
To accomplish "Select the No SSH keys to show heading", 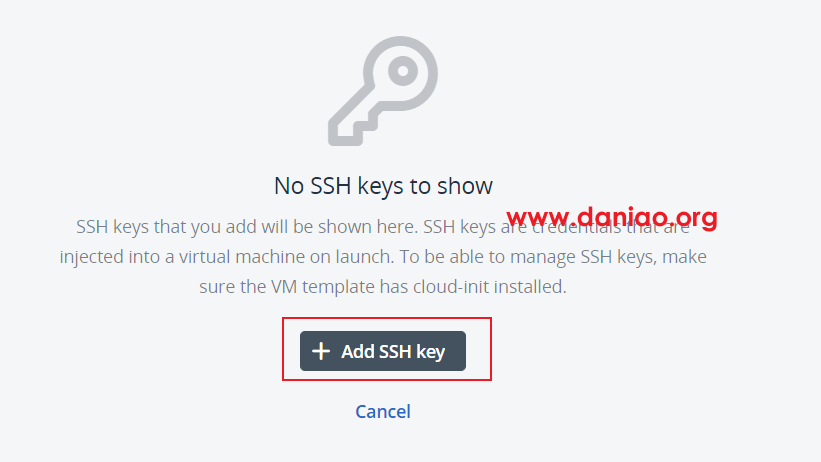I will click(383, 186).
